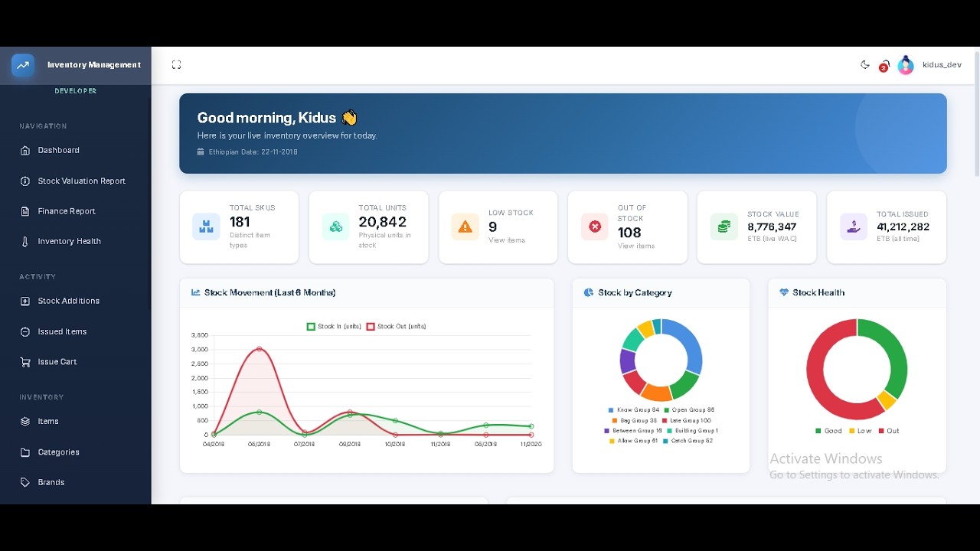980x551 pixels.
Task: Toggle Late Group 100 legend entry
Action: [x=687, y=421]
